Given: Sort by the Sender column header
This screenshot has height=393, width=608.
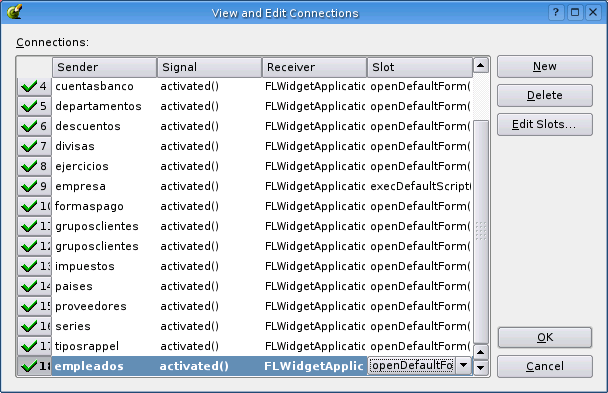Looking at the screenshot, I should (104, 67).
